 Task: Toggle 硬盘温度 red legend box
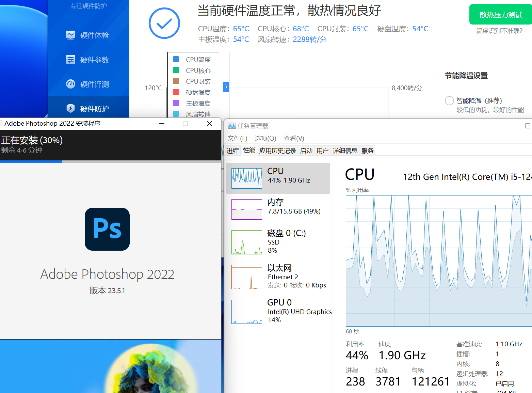click(176, 92)
